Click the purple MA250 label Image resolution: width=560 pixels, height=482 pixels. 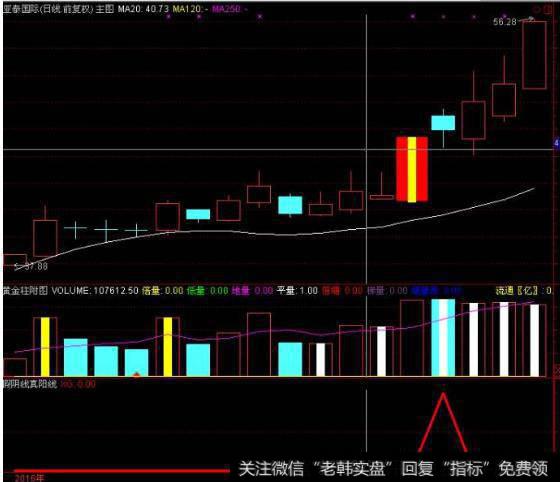pos(229,9)
